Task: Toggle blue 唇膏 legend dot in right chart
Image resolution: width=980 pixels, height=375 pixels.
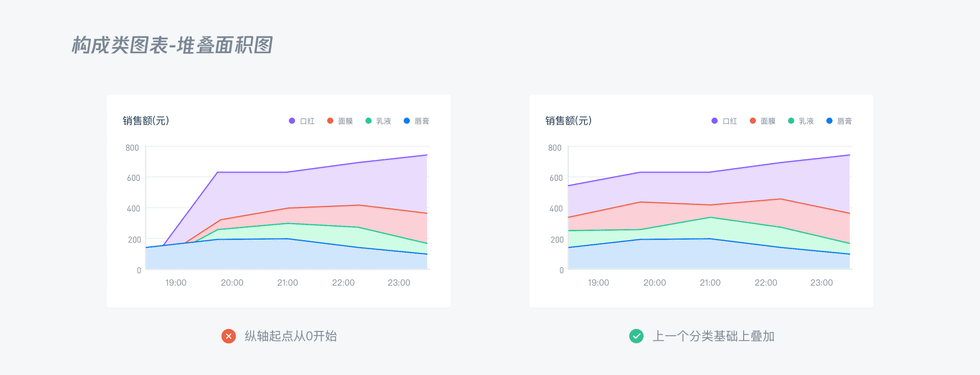Action: (x=829, y=121)
